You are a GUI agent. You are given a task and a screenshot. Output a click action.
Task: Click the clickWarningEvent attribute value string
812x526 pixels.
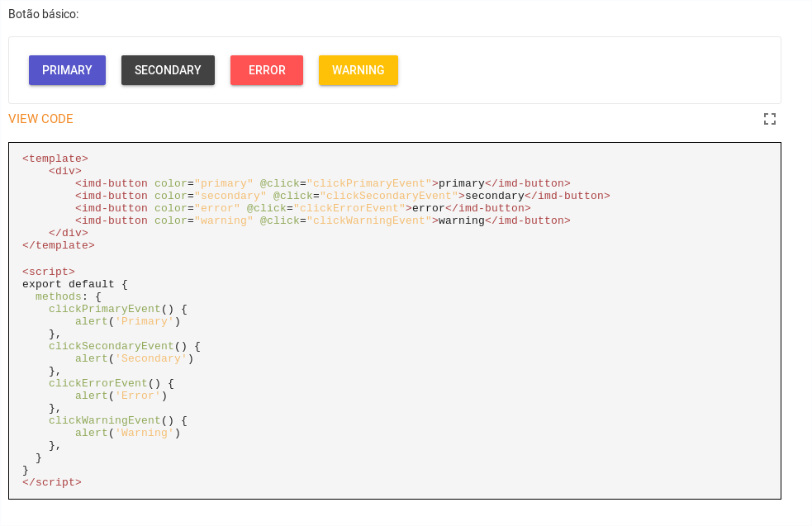click(369, 220)
